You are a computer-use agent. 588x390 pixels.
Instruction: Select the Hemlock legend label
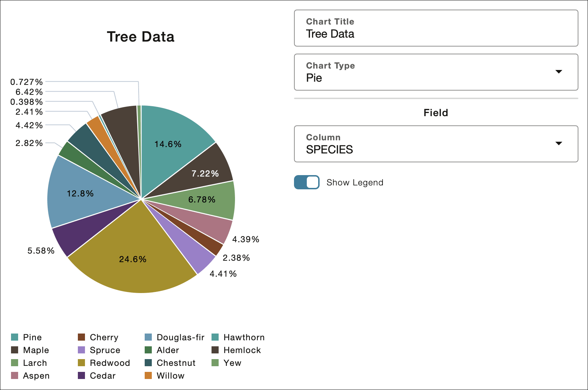[242, 350]
